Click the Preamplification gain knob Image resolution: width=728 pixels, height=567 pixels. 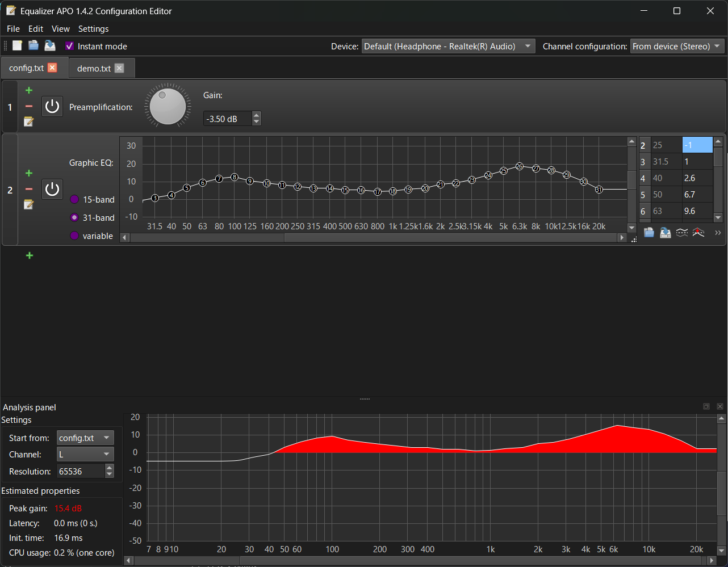(x=168, y=106)
